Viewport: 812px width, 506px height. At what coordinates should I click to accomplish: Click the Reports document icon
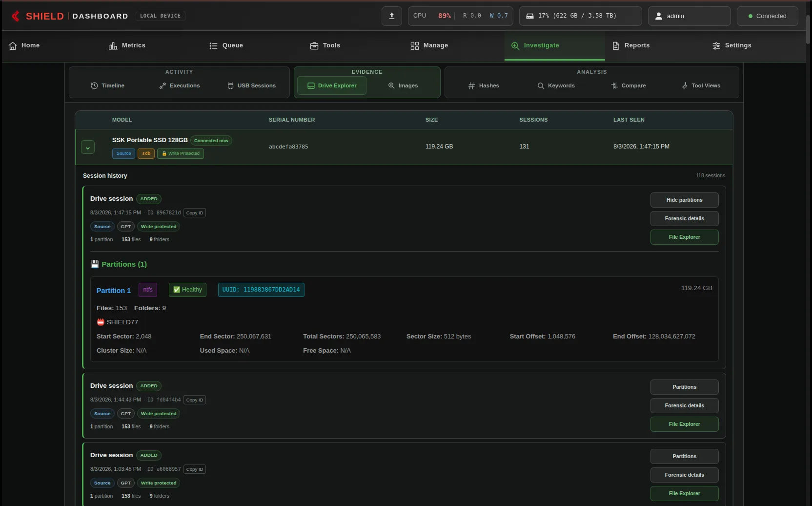[x=616, y=45]
